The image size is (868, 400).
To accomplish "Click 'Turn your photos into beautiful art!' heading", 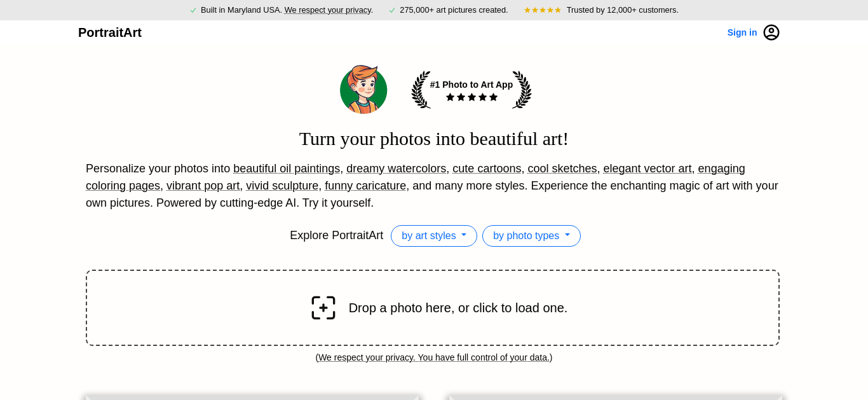I will 434,139.
